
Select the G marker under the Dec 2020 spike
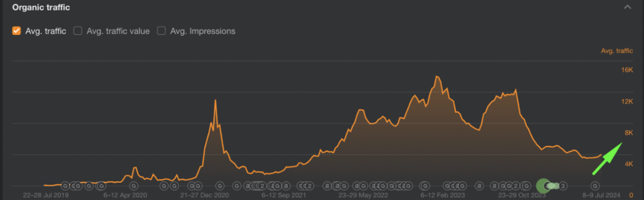tap(220, 186)
